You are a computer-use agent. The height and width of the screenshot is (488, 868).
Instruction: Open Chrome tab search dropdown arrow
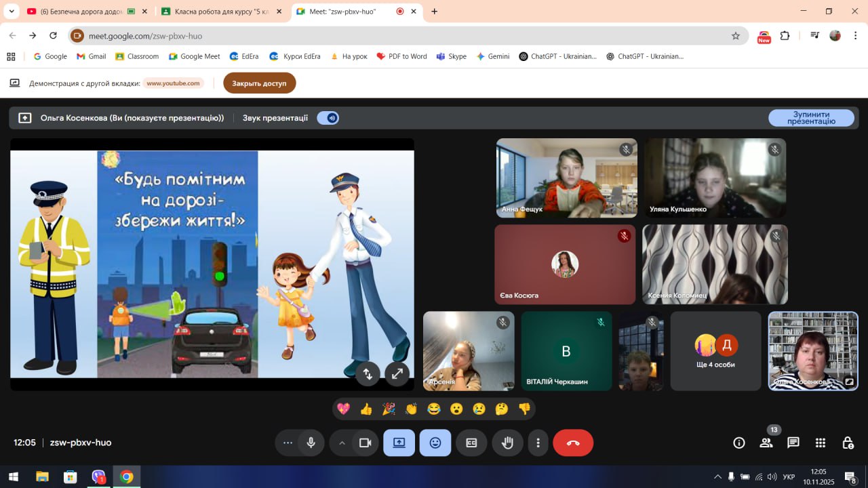(x=12, y=12)
